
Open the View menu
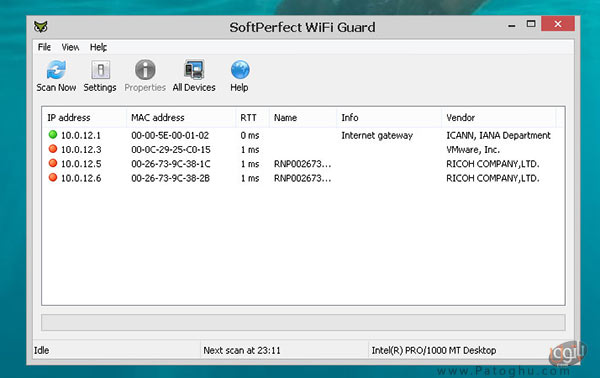pyautogui.click(x=70, y=47)
